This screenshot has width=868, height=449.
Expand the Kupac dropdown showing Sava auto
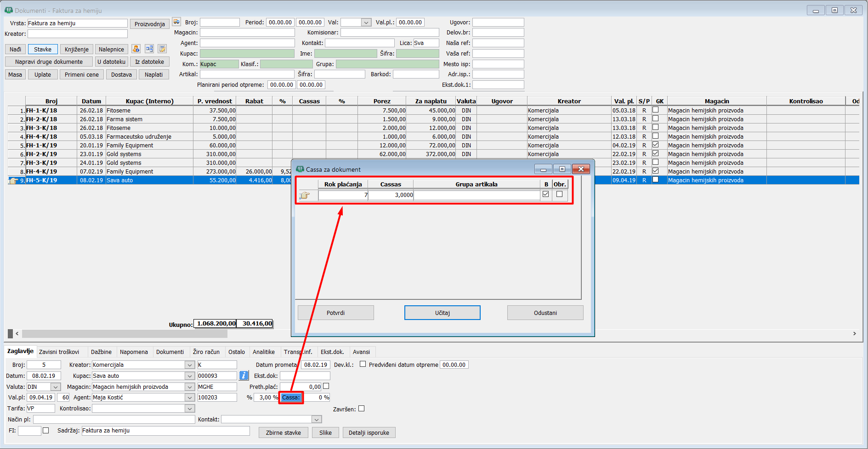pyautogui.click(x=190, y=376)
